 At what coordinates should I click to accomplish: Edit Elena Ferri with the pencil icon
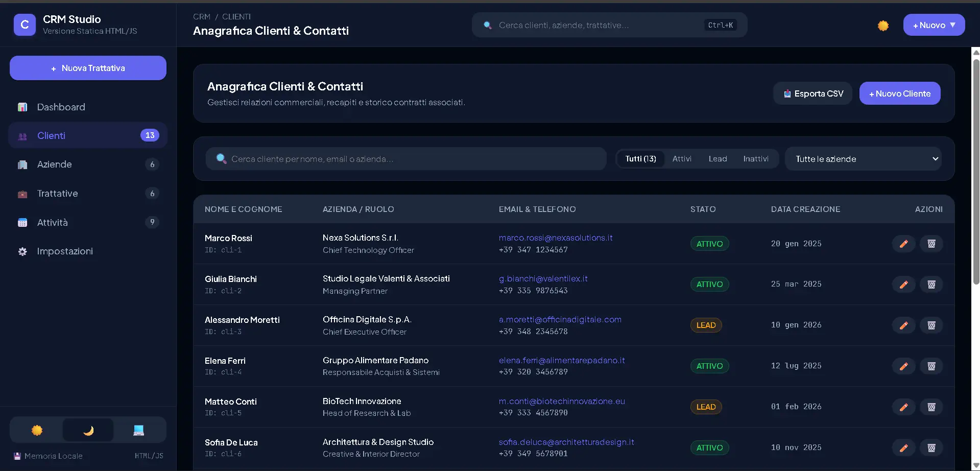pos(903,366)
